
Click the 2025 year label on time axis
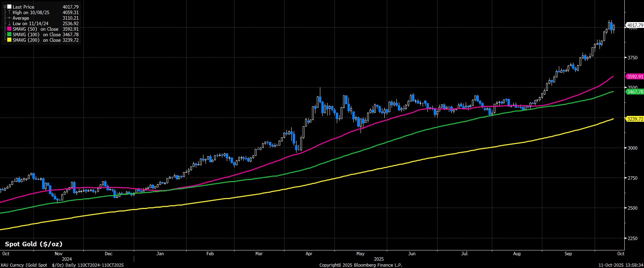[x=379, y=259]
